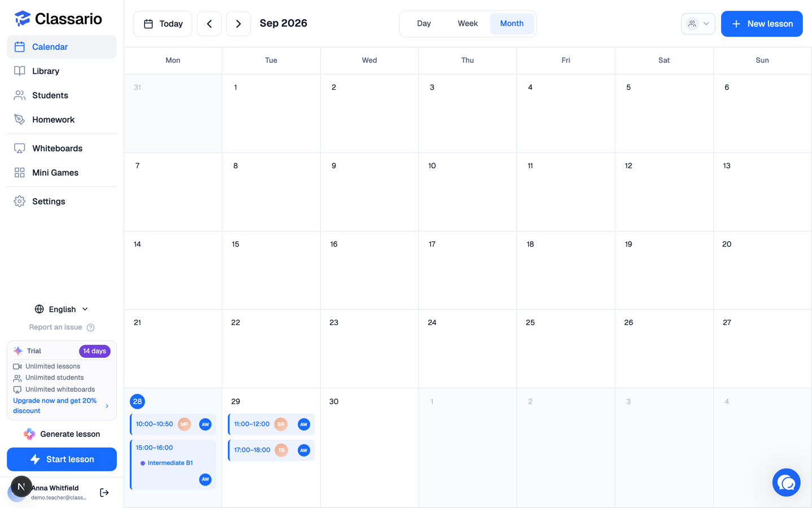Click the help icon beside Report an issue
This screenshot has height=508, width=812.
(x=91, y=327)
